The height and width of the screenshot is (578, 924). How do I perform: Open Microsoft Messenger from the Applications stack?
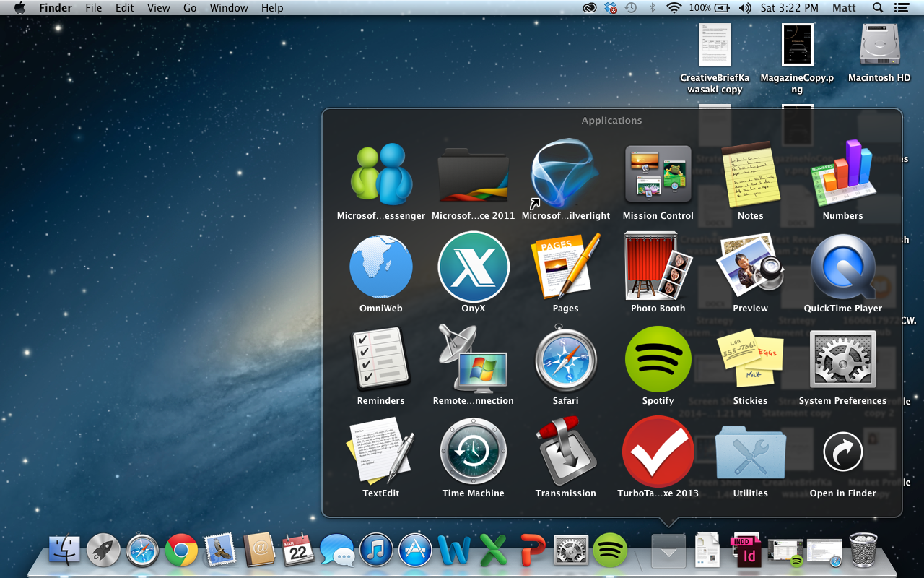[x=381, y=174]
